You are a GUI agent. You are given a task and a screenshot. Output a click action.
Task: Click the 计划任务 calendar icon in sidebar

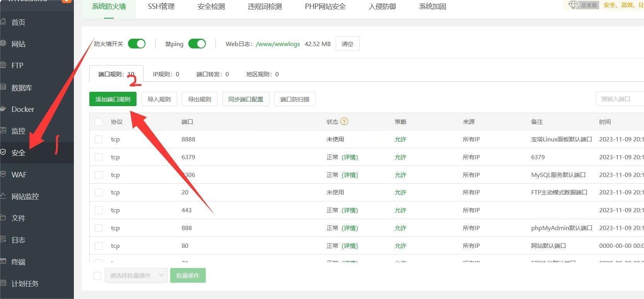[3, 283]
